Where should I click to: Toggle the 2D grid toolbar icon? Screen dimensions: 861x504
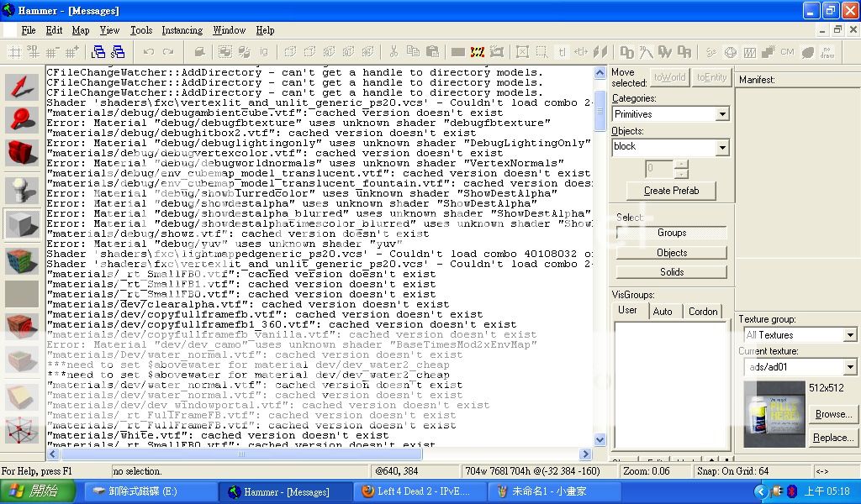point(14,52)
